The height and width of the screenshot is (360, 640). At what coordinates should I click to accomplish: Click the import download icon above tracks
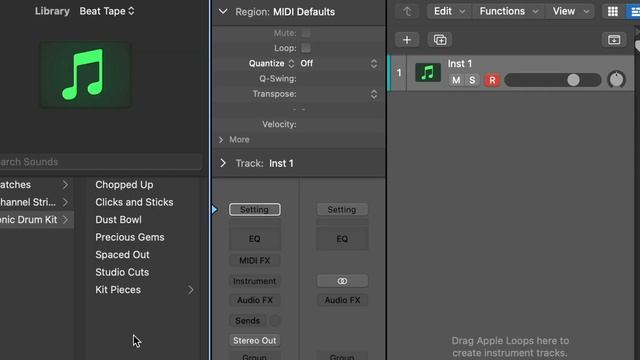(614, 40)
